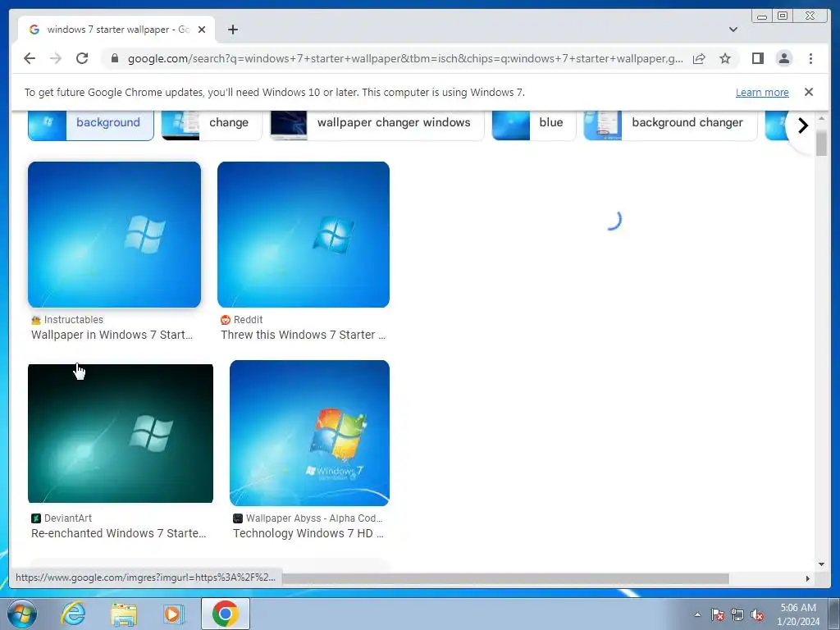Dismiss the Chrome update notice bar

[808, 92]
